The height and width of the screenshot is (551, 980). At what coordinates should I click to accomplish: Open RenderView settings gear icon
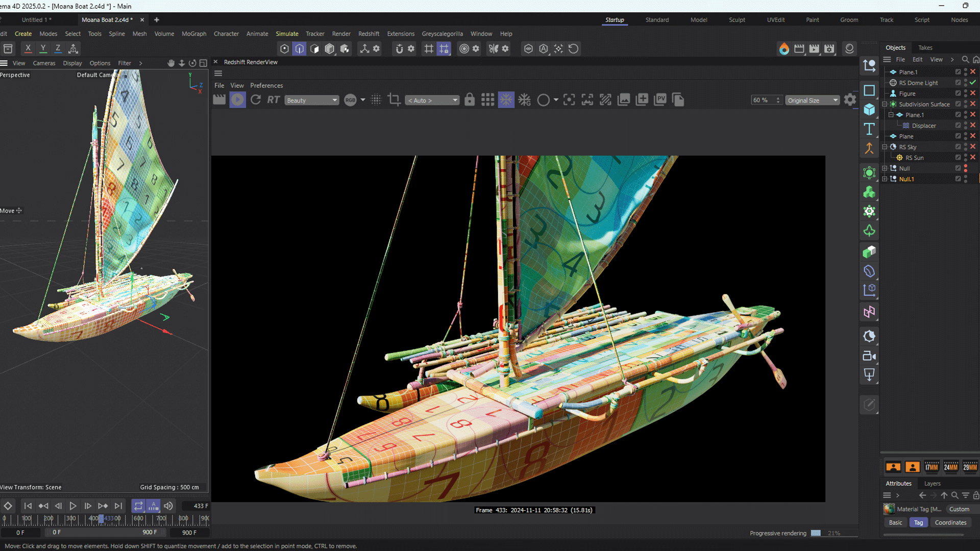[850, 100]
